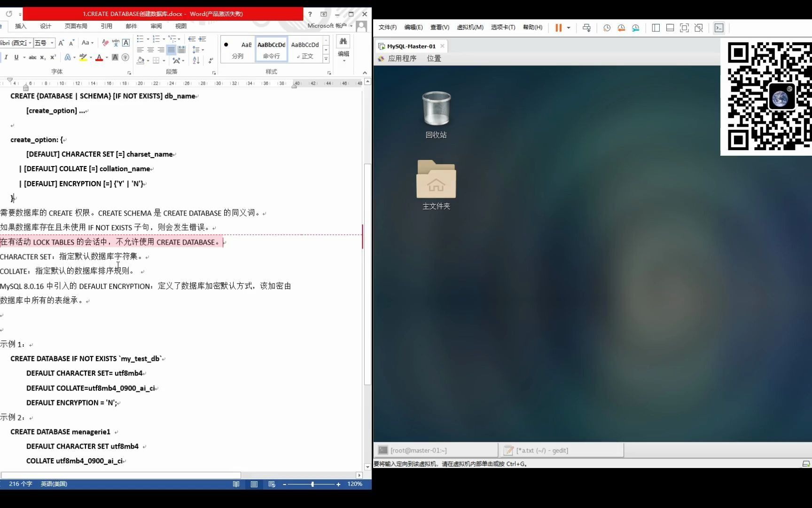The width and height of the screenshot is (812, 508).
Task: Open Word 视图 ribbon tab
Action: pos(181,26)
